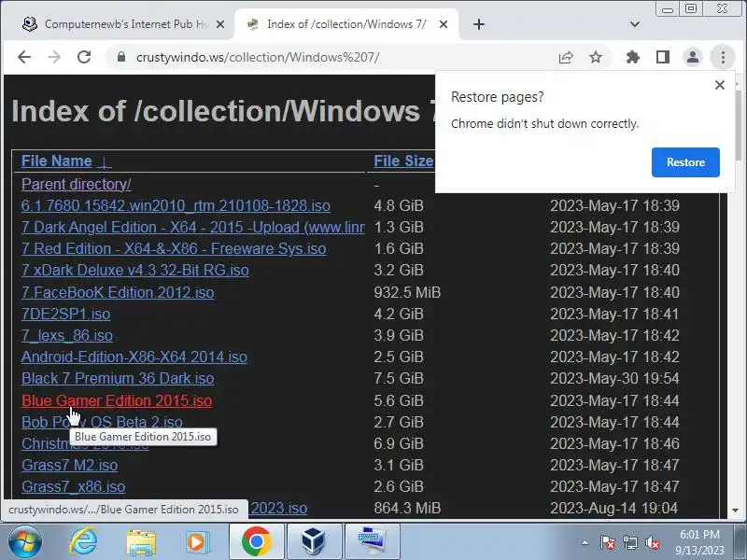Click the 7DE2SP1.iso link
The image size is (747, 560).
tap(65, 315)
